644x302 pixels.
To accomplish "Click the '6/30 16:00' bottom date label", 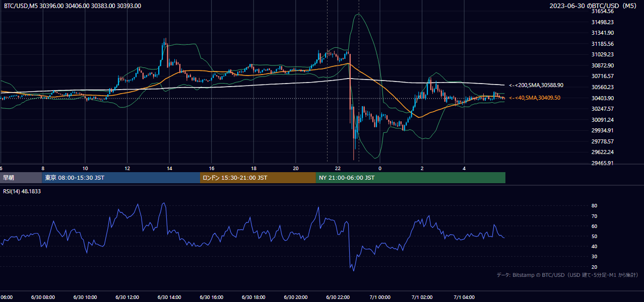I will pyautogui.click(x=212, y=297).
